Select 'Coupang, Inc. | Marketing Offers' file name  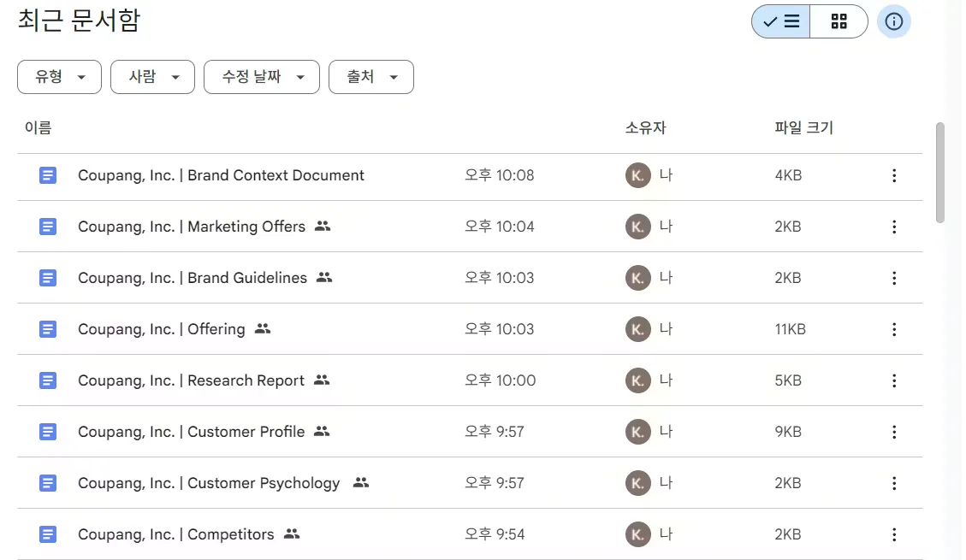(192, 227)
